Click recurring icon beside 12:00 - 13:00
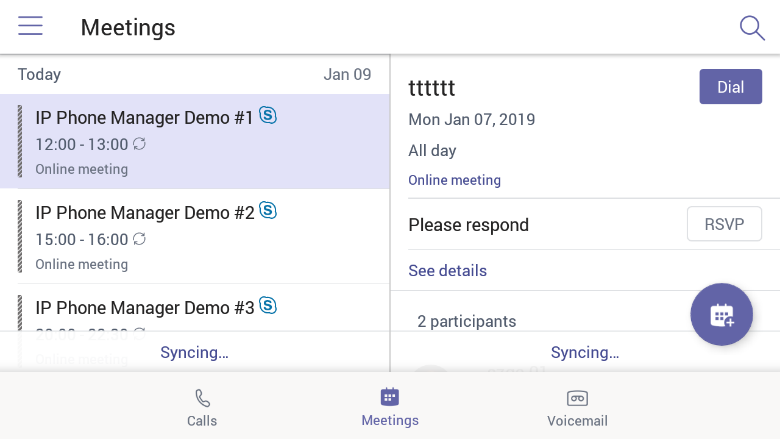The height and width of the screenshot is (439, 780). click(x=139, y=144)
